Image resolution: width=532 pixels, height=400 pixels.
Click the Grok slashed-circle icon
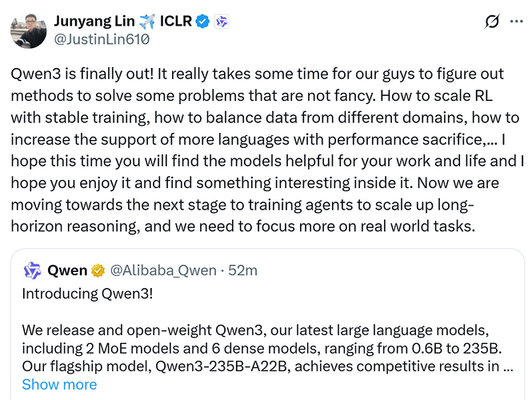tap(492, 22)
